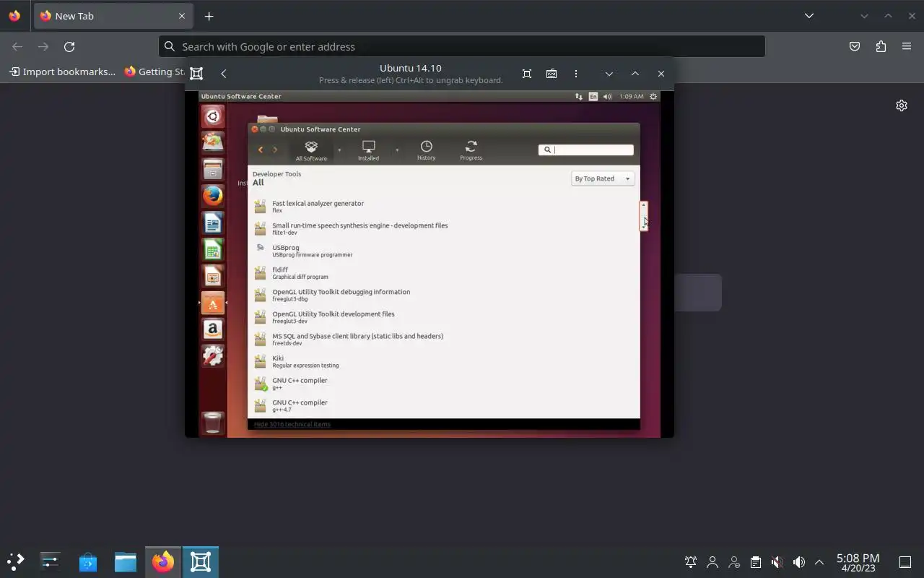
Task: Select the Firefox New Tab tab
Action: (x=113, y=16)
